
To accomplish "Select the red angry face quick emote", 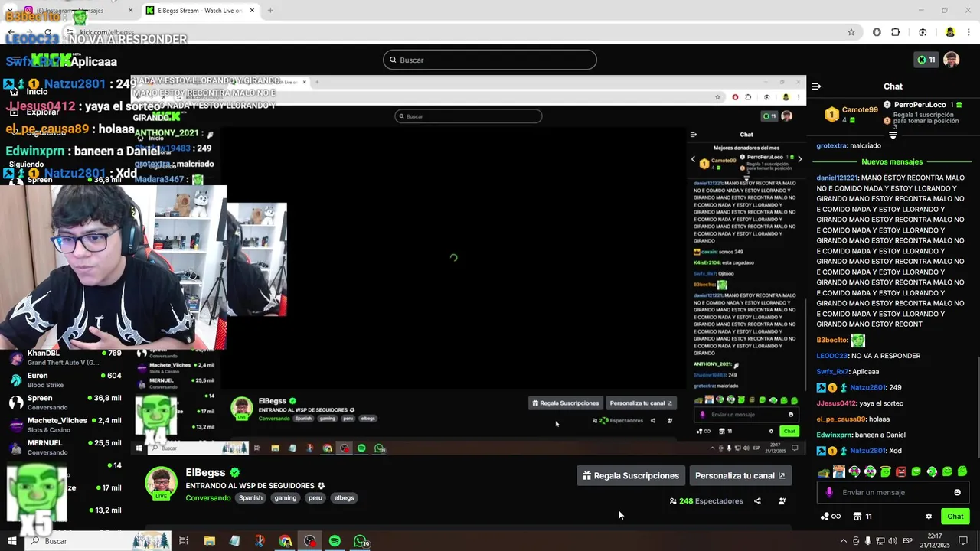I will (x=901, y=471).
